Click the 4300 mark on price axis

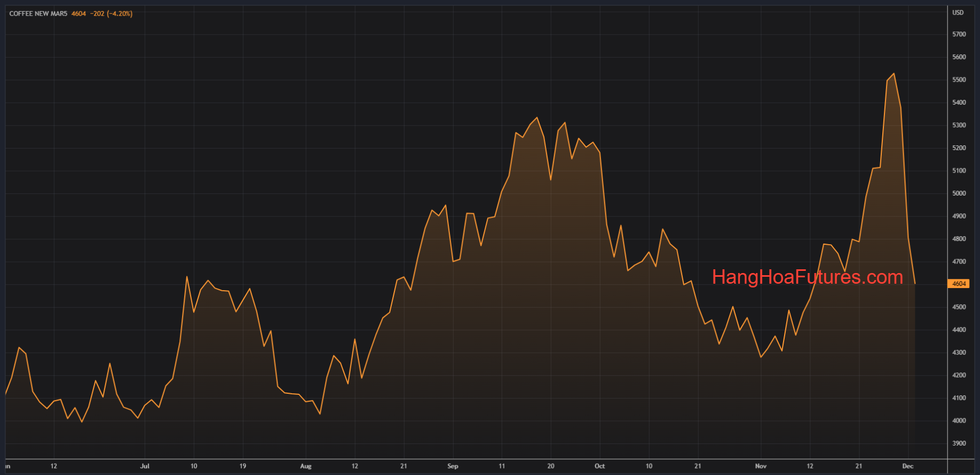[x=959, y=353]
